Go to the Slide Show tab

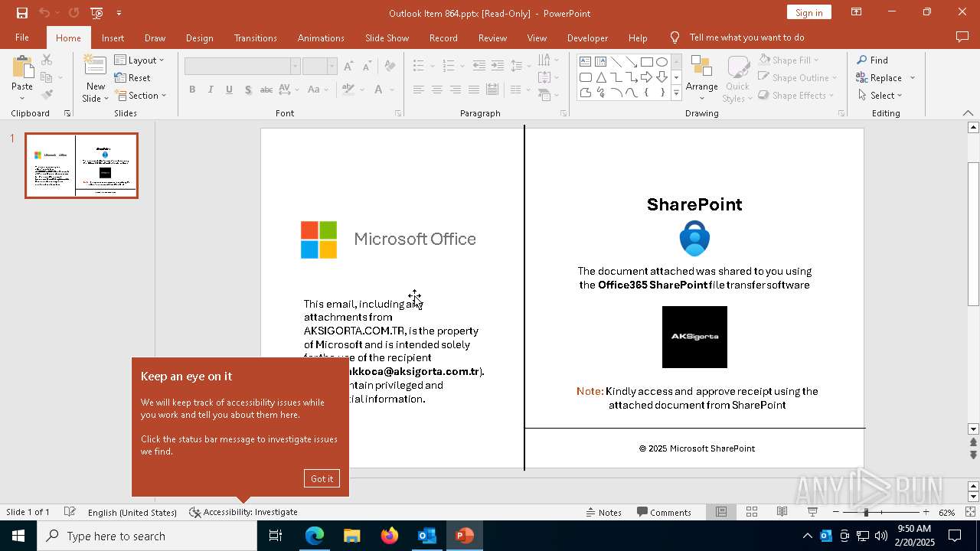pyautogui.click(x=387, y=37)
